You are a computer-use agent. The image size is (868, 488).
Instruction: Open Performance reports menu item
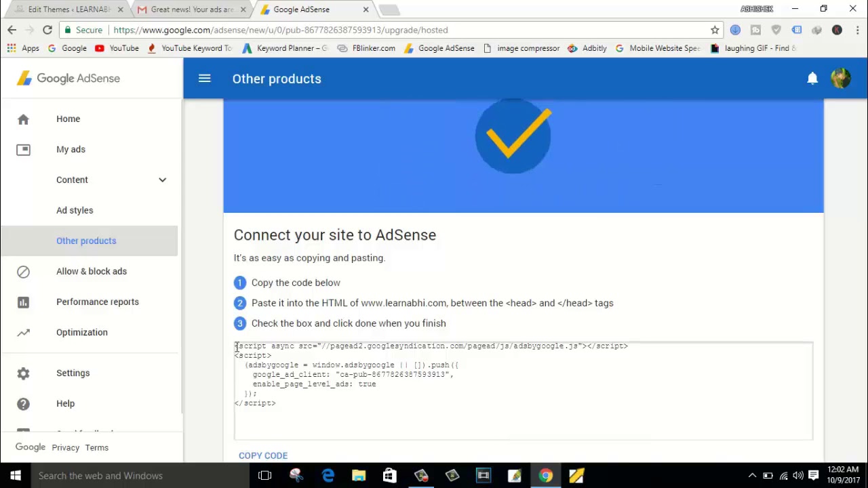point(98,302)
